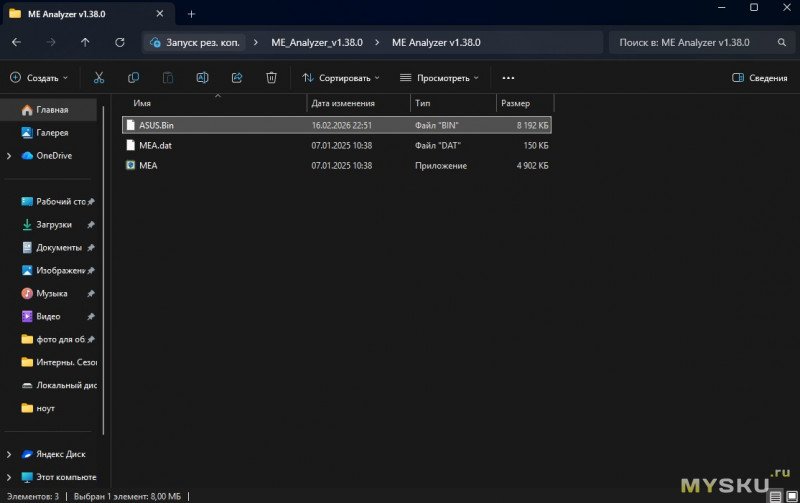Select the MEA application file

(x=148, y=165)
